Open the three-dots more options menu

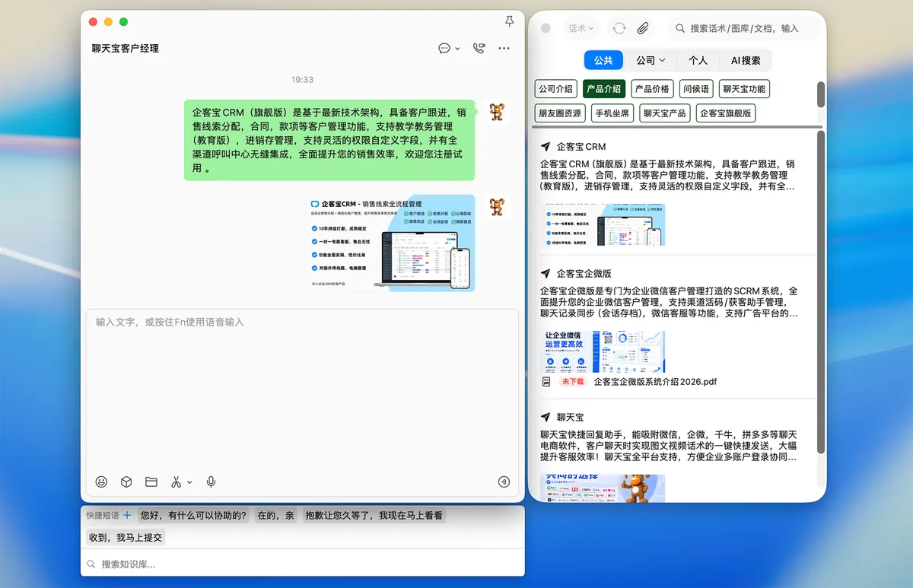(504, 48)
